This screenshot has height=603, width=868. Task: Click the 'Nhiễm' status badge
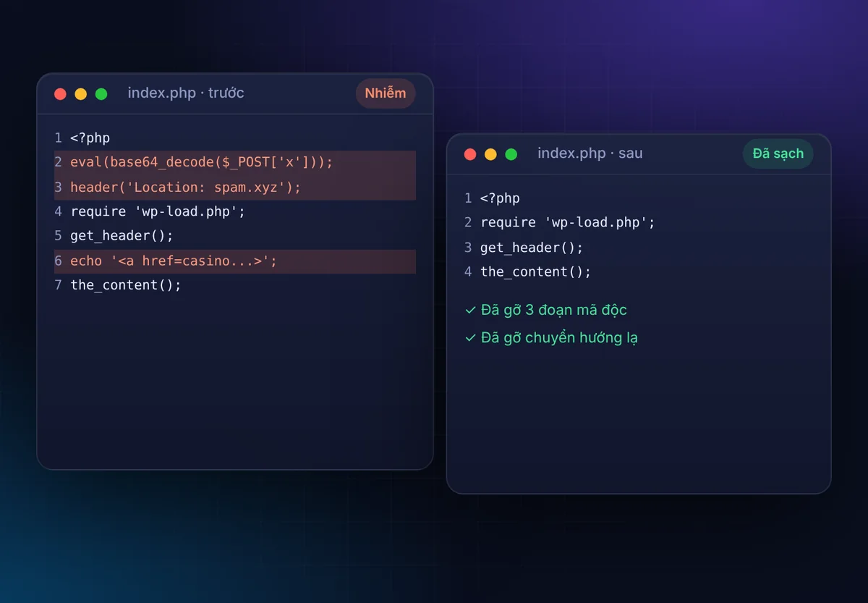point(386,93)
